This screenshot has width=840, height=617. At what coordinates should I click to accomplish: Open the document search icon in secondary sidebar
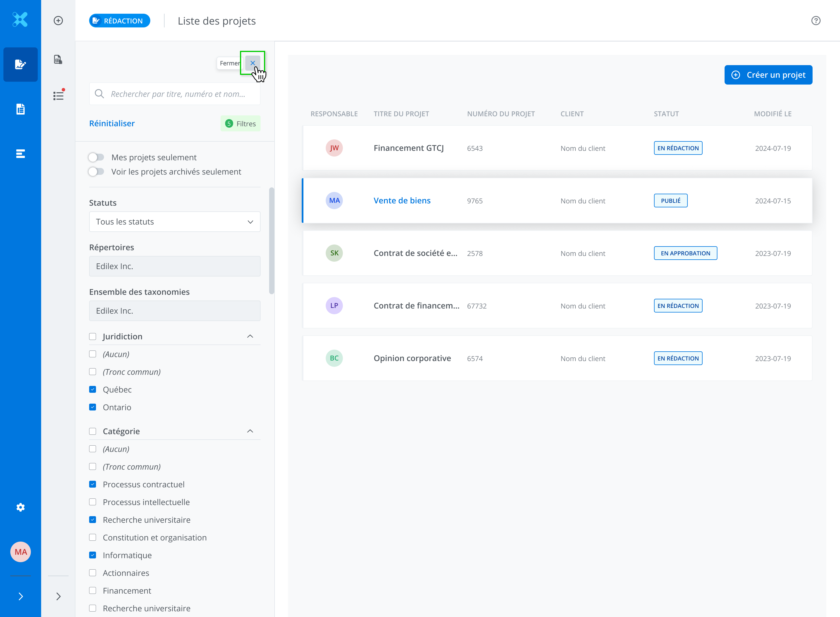click(58, 59)
